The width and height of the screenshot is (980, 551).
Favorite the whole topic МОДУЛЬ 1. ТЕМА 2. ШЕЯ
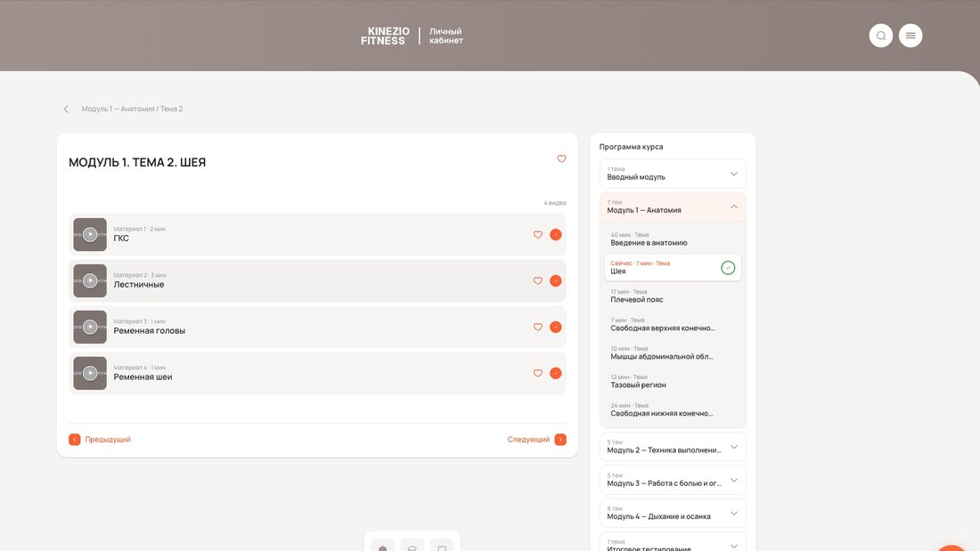pos(561,158)
